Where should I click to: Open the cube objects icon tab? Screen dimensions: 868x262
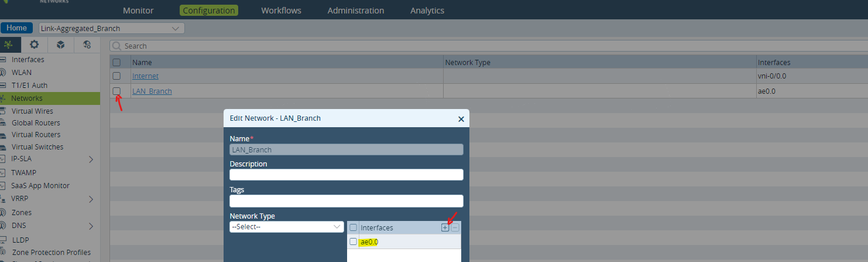pyautogui.click(x=60, y=45)
